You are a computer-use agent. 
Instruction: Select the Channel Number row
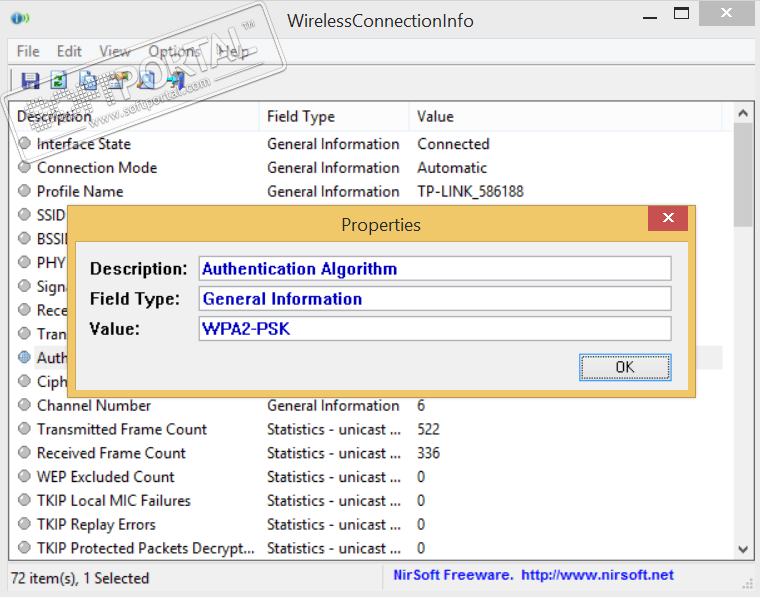(366, 405)
